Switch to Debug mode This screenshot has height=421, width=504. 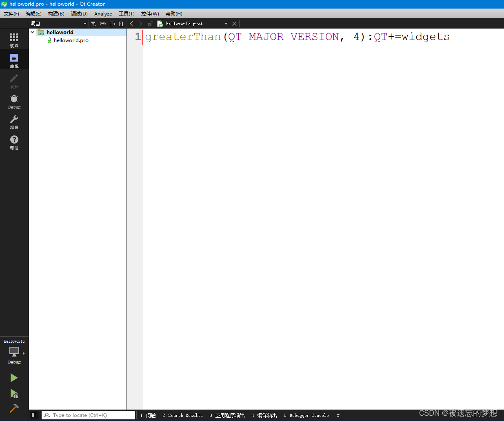tap(14, 101)
